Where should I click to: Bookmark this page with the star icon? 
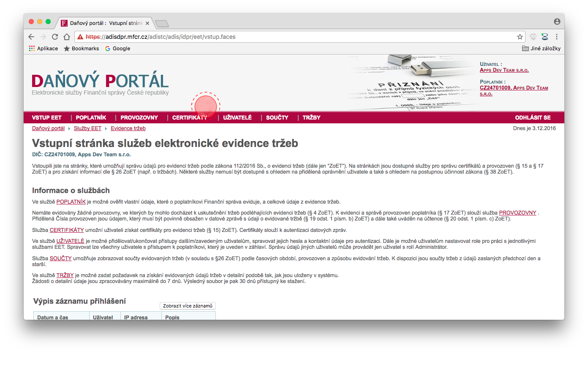pyautogui.click(x=520, y=37)
